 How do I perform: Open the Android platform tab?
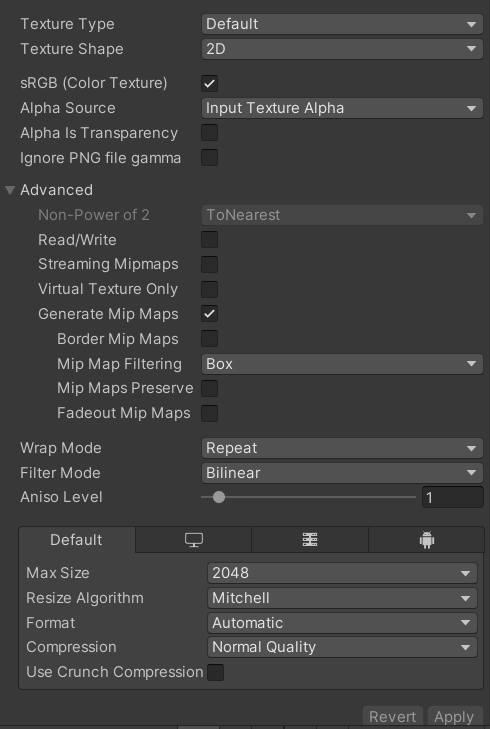426,540
